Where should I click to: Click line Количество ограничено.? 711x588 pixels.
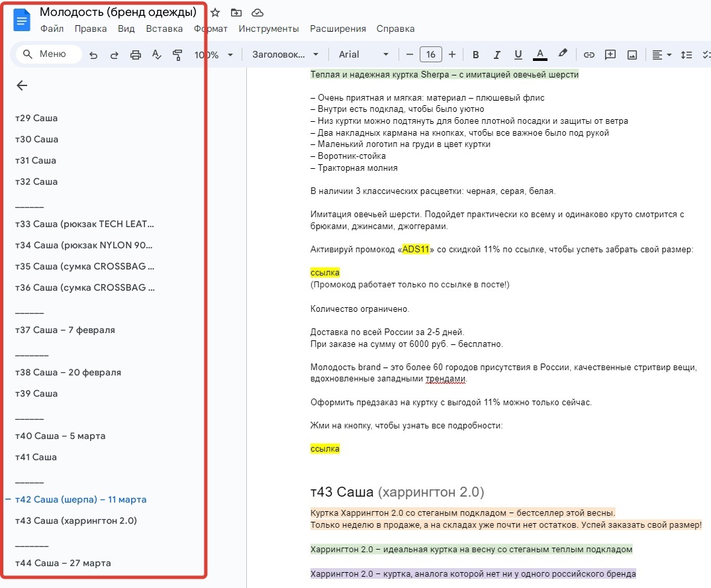coord(359,309)
